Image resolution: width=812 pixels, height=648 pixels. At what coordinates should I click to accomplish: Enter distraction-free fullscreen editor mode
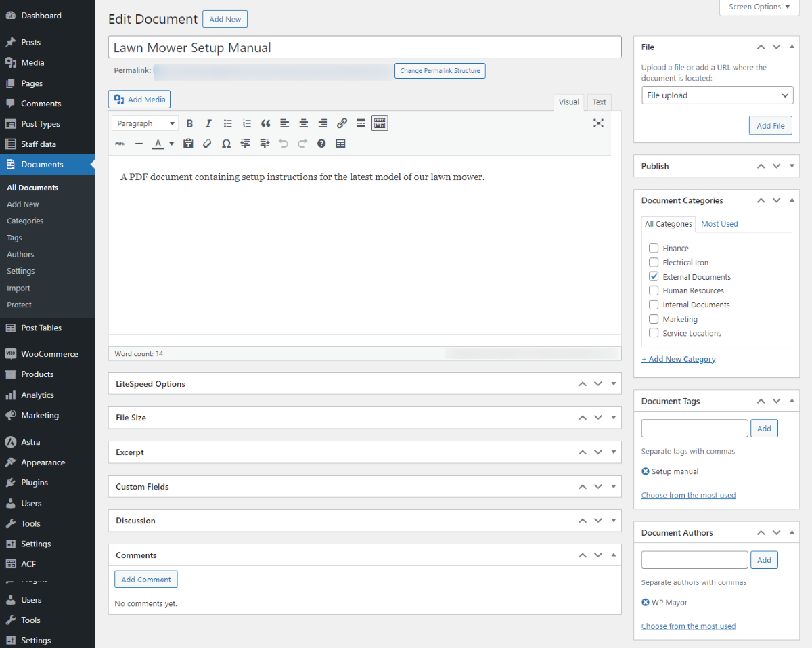(x=598, y=123)
